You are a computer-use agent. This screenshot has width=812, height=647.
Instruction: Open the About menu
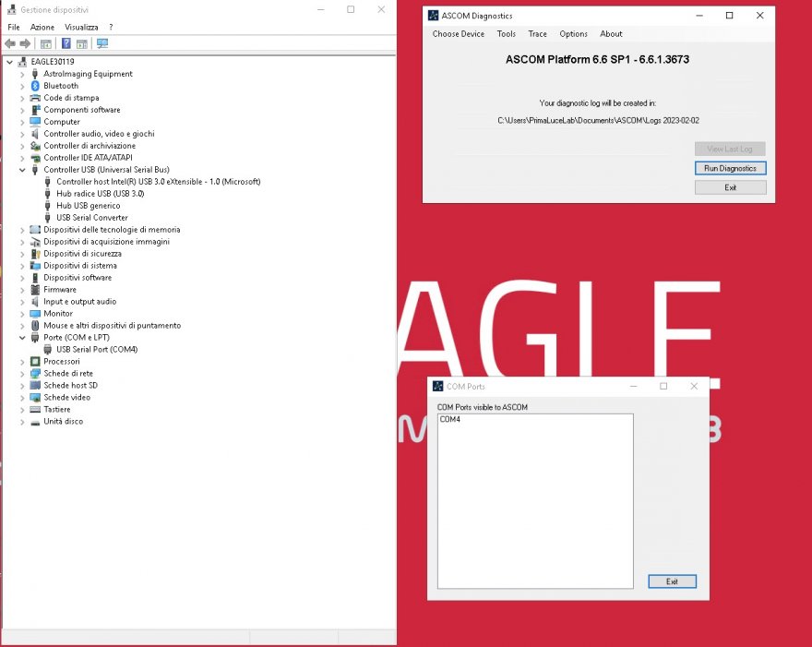[x=611, y=33]
